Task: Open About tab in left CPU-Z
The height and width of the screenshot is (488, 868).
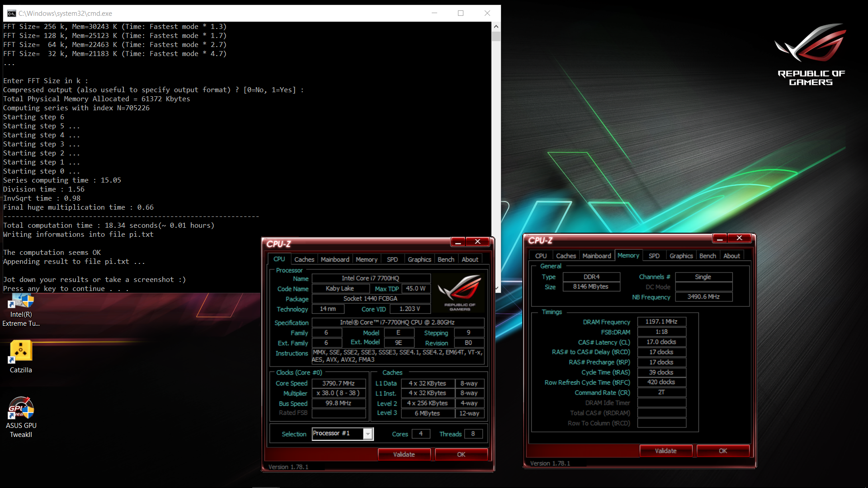Action: click(x=470, y=259)
